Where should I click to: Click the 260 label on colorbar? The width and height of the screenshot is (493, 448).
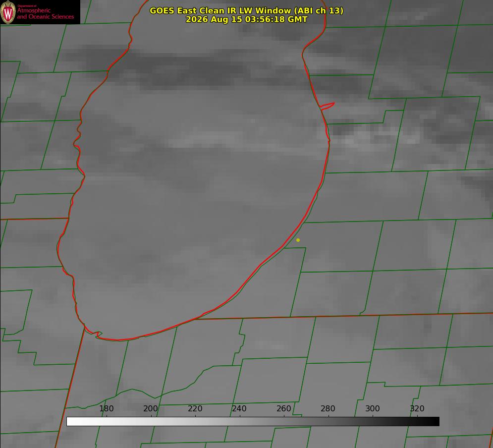click(x=283, y=408)
